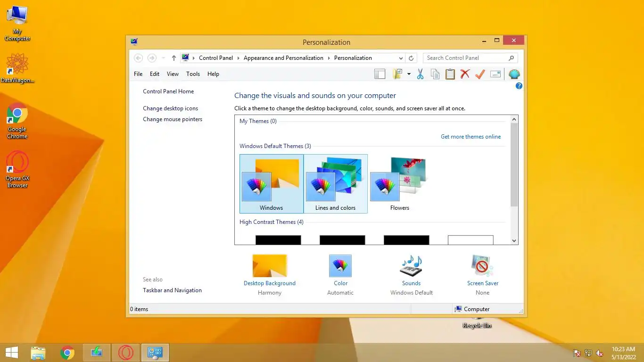
Task: Select Opera GX Browser desktop shortcut
Action: pyautogui.click(x=17, y=170)
